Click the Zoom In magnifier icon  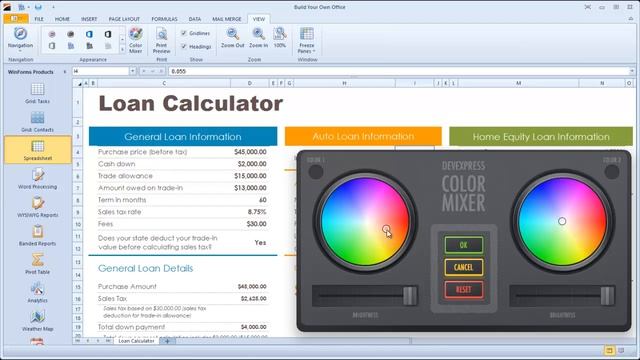[258, 34]
